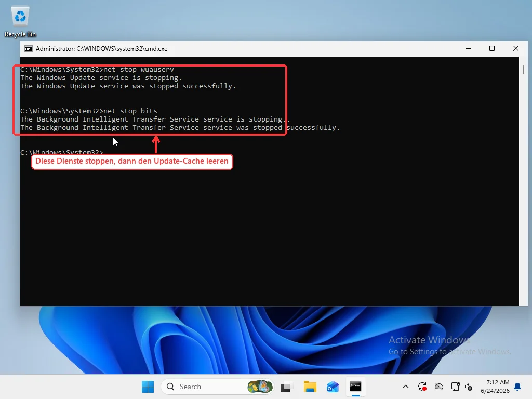The width and height of the screenshot is (532, 399).
Task: Click 'Windows Update service was stopped successfully' line
Action: (x=128, y=86)
